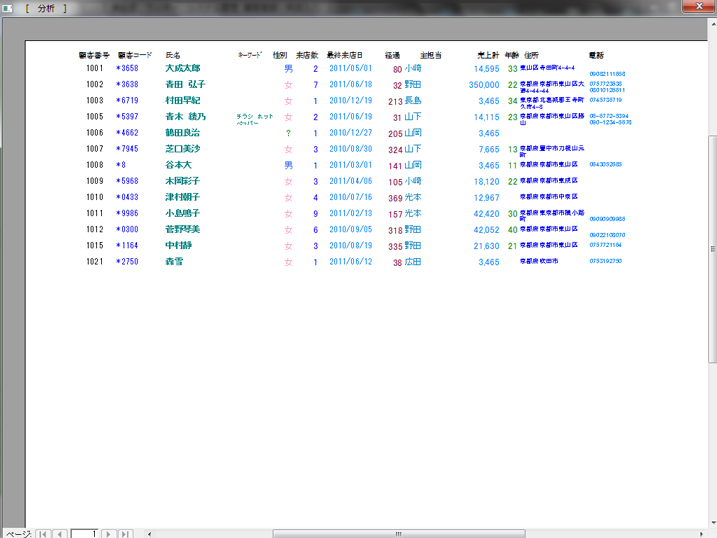
Task: Click last visit date 2011/06/18
Action: pos(351,84)
